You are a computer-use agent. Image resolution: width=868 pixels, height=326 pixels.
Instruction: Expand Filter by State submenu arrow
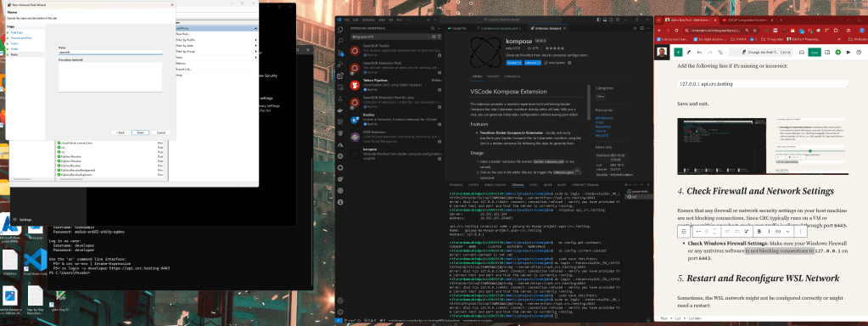tap(255, 45)
